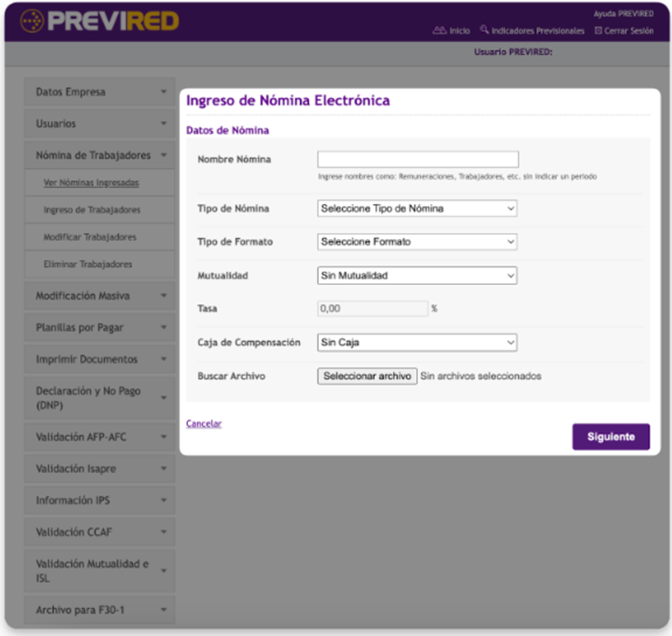The width and height of the screenshot is (672, 636).
Task: Focus the Nombre Nómina text field
Action: tap(417, 159)
